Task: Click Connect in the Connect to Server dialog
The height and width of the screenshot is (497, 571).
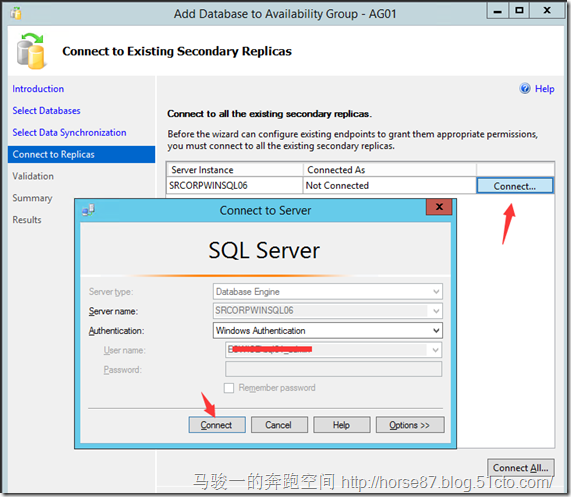Action: click(x=217, y=425)
